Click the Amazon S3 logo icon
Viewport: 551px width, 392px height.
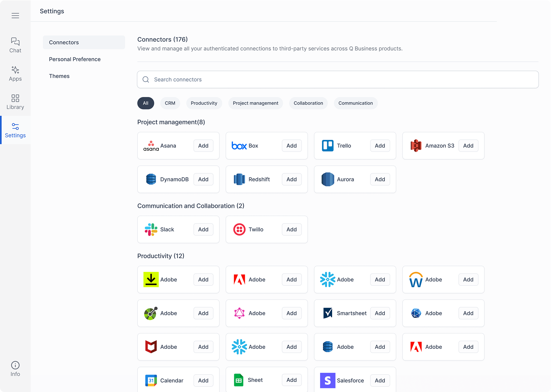416,146
